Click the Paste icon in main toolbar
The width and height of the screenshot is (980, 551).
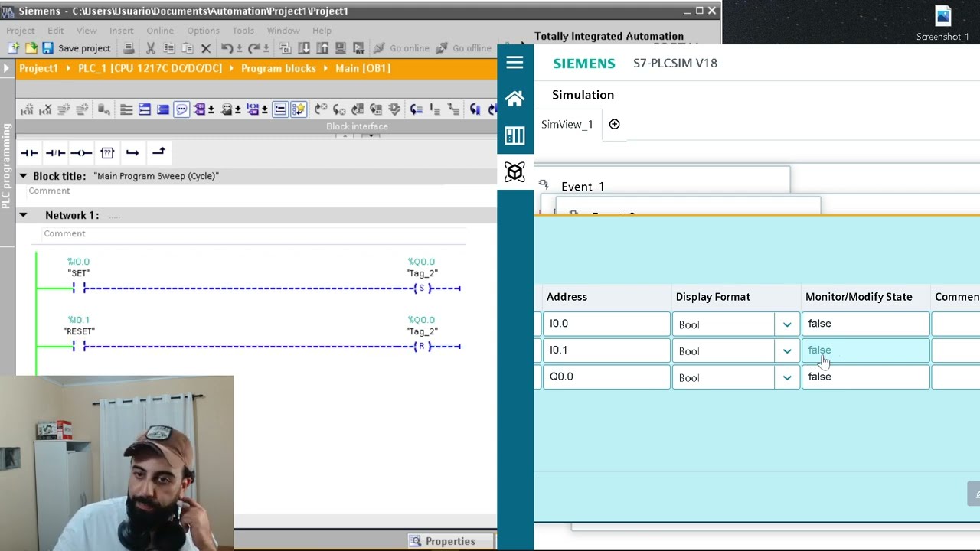click(x=187, y=48)
